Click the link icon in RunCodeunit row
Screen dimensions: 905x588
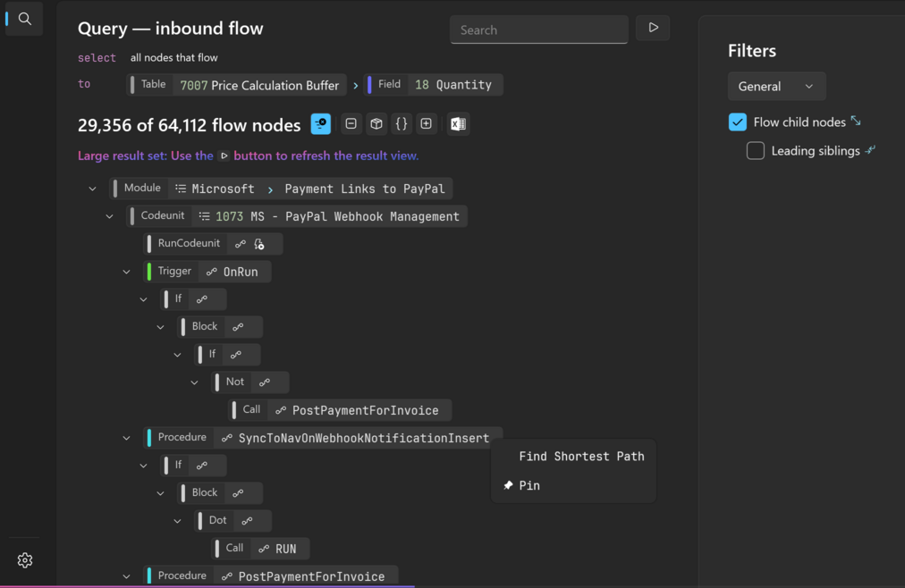coord(240,245)
